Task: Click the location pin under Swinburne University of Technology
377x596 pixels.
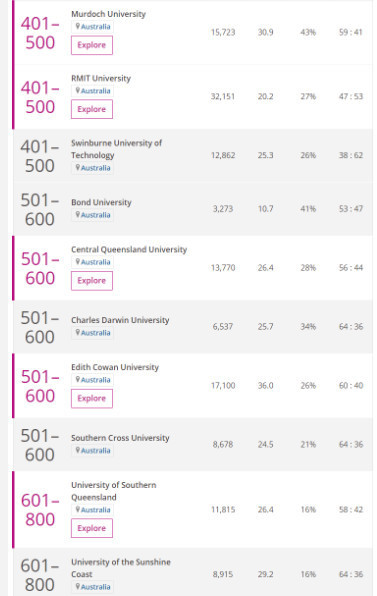Action: pos(78,167)
